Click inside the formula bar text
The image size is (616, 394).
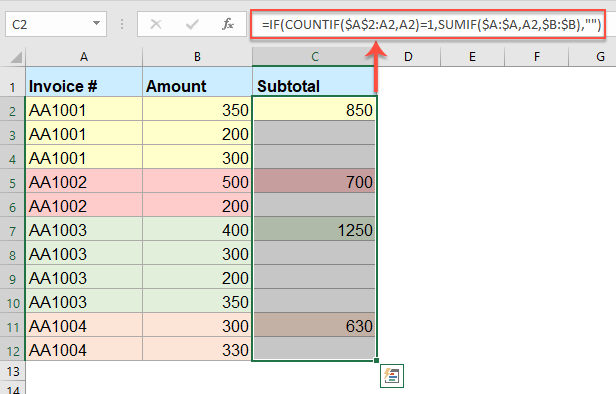pos(431,24)
